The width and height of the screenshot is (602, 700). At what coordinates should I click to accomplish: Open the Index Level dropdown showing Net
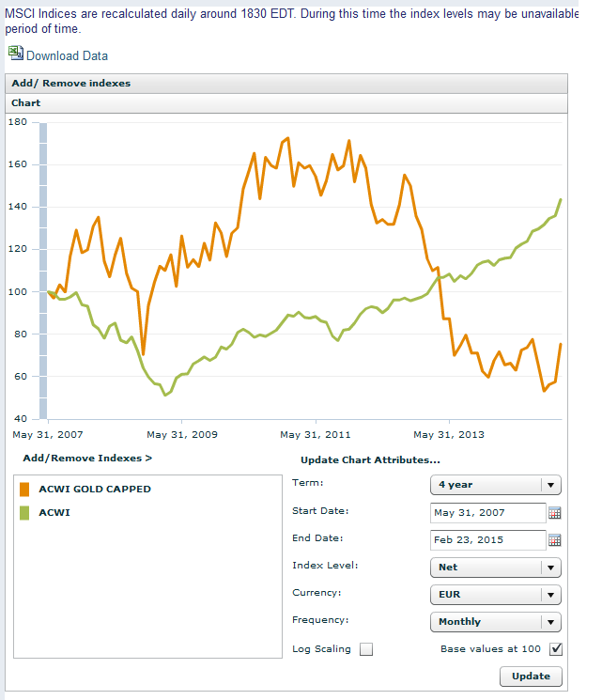coord(495,568)
